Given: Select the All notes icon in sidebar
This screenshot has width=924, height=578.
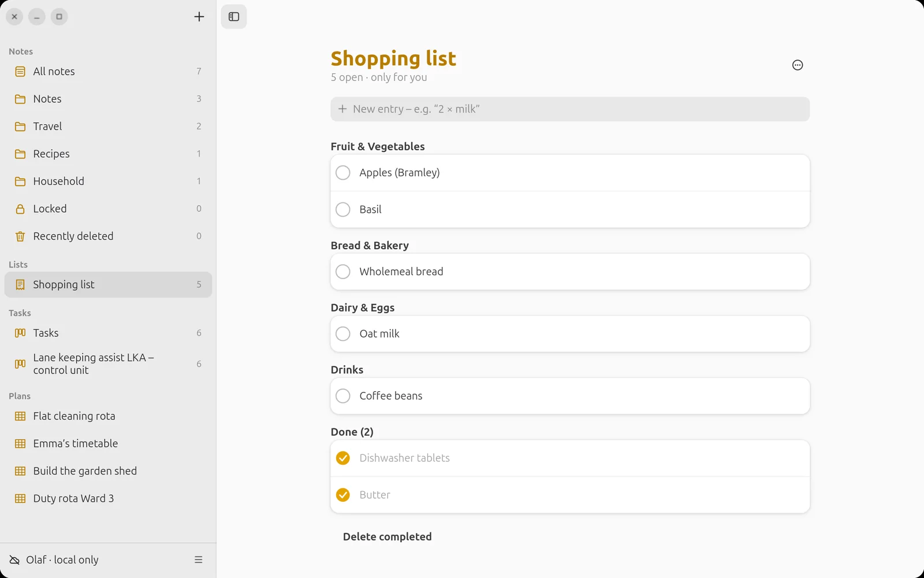Looking at the screenshot, I should pos(20,72).
